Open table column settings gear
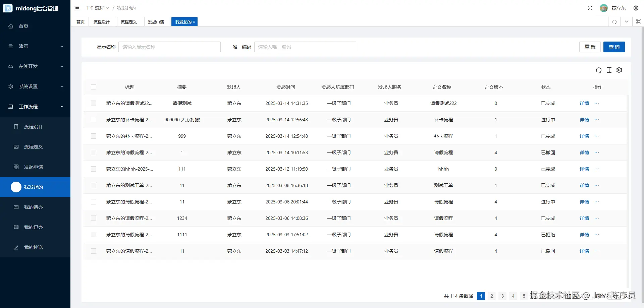Image resolution: width=644 pixels, height=308 pixels. tap(620, 70)
